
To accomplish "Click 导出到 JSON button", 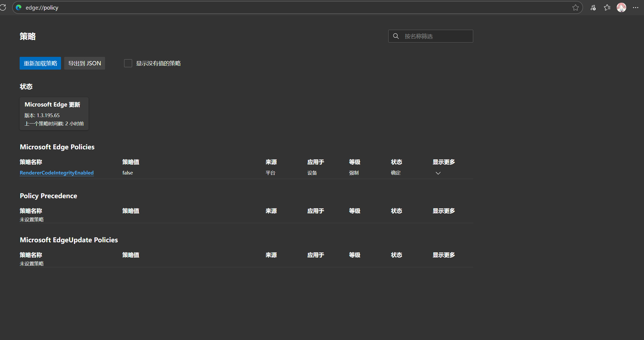I will pos(85,63).
